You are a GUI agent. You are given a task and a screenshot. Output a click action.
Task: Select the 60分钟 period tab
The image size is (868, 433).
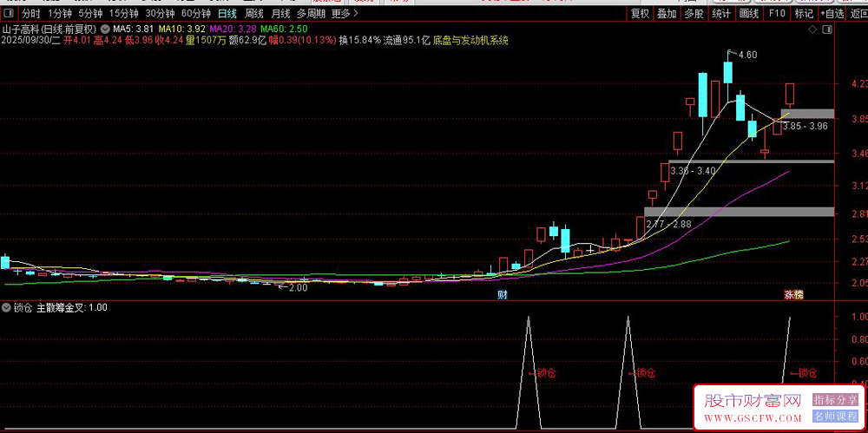click(x=196, y=13)
